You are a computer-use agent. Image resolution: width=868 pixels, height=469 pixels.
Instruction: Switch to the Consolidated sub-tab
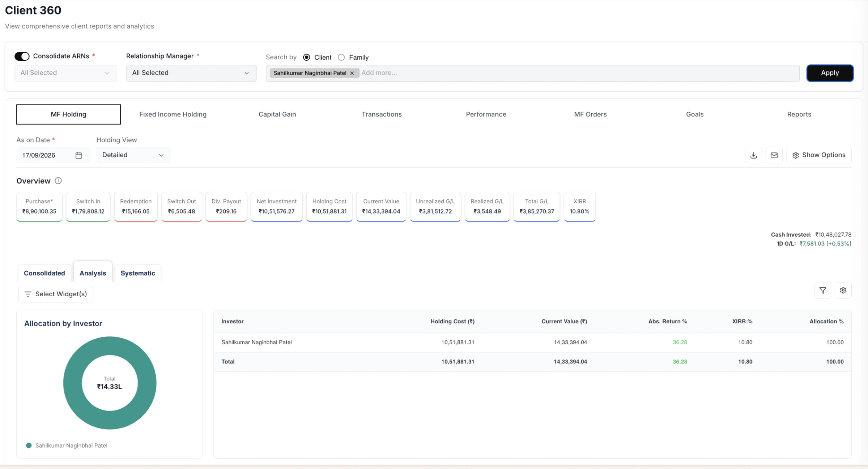click(44, 273)
